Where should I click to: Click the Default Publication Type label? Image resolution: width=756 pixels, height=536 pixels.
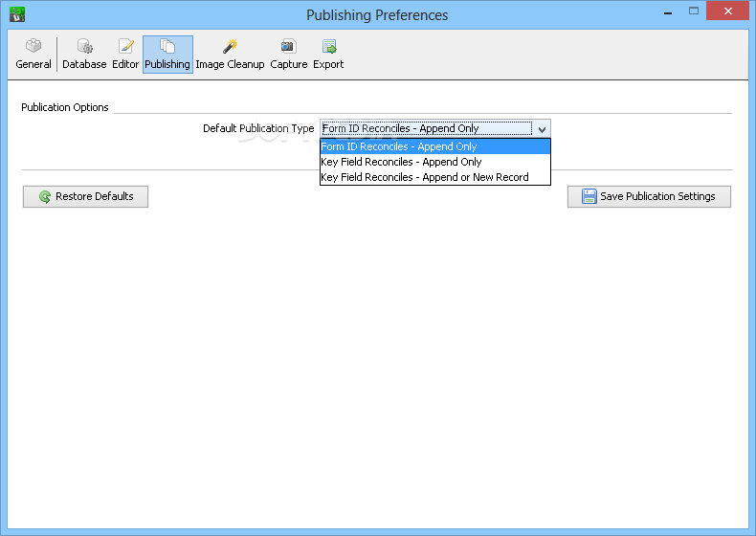point(258,128)
